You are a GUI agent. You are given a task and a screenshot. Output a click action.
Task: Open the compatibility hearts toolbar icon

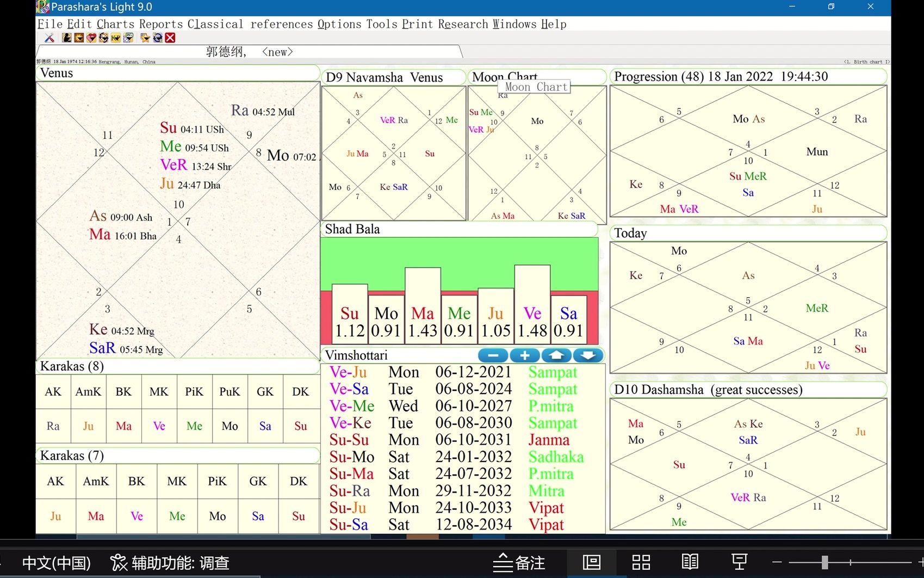point(91,38)
